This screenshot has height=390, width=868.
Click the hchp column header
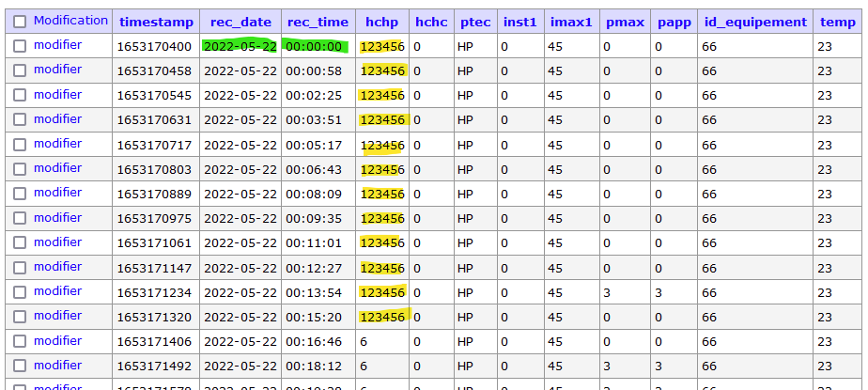[382, 23]
